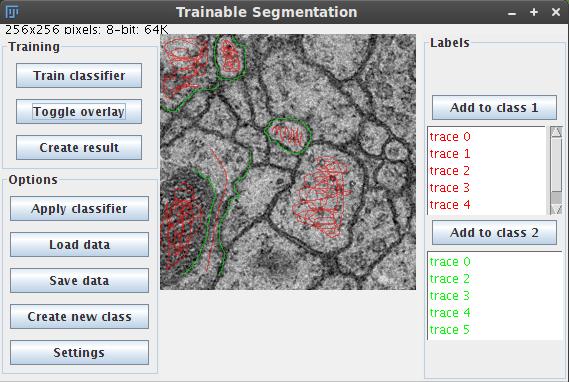The image size is (569, 382).
Task: Close the Trainable Segmentation window
Action: (556, 12)
